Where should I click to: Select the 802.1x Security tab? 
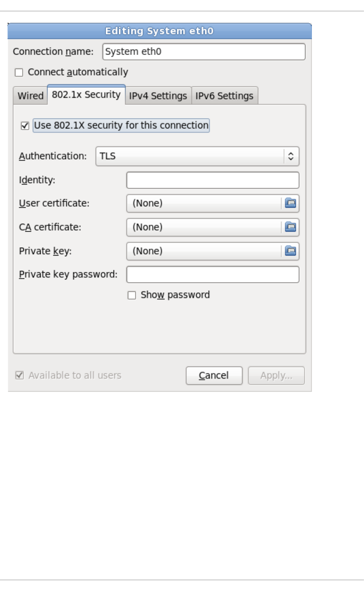coord(86,95)
